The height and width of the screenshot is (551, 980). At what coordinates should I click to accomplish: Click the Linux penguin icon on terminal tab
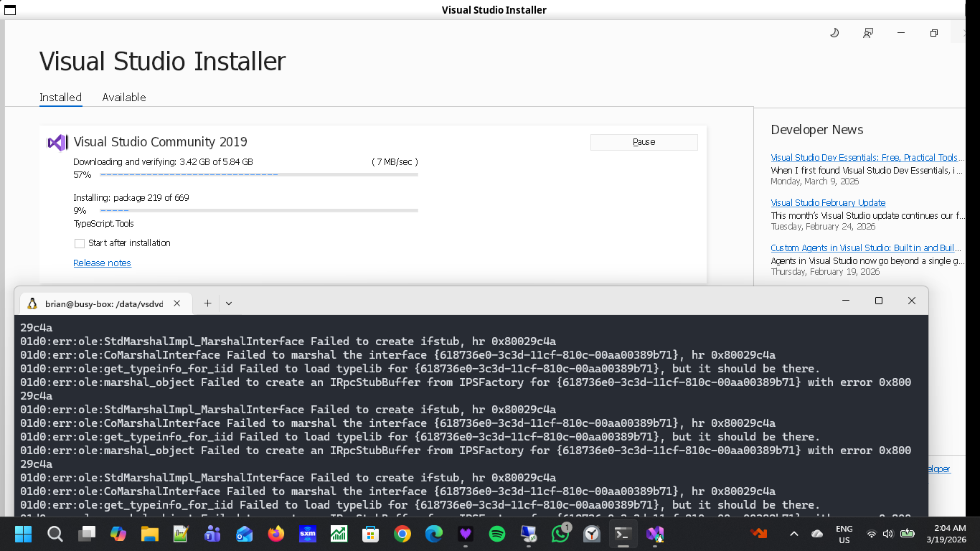(x=32, y=303)
